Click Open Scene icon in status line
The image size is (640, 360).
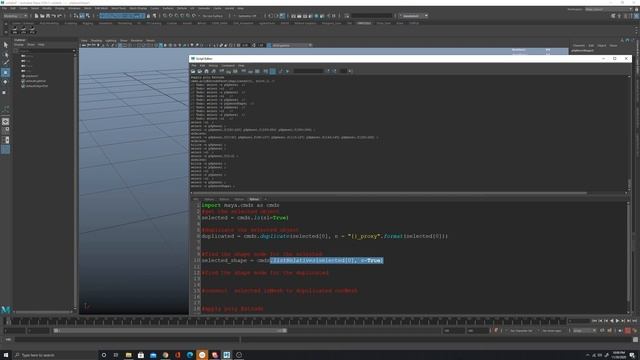(42, 16)
